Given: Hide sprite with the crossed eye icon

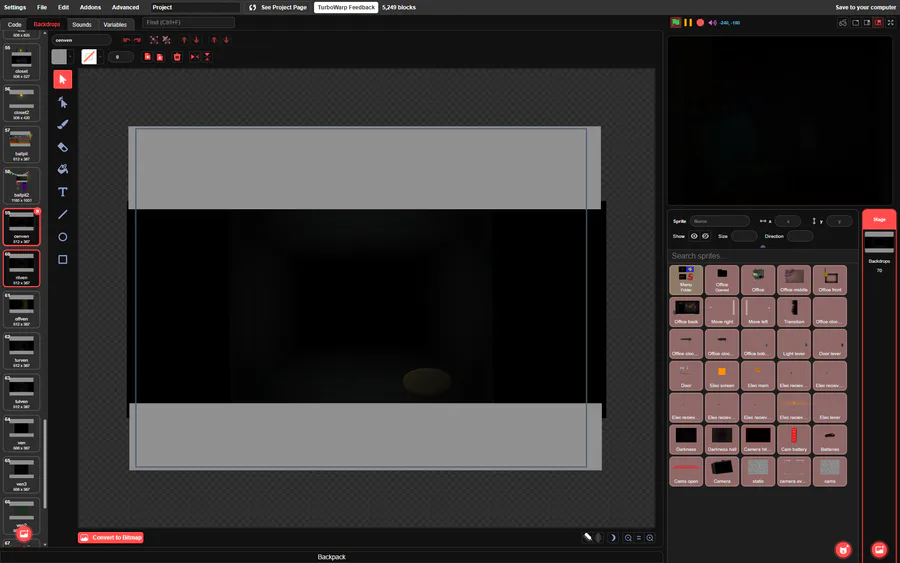Looking at the screenshot, I should click(705, 236).
